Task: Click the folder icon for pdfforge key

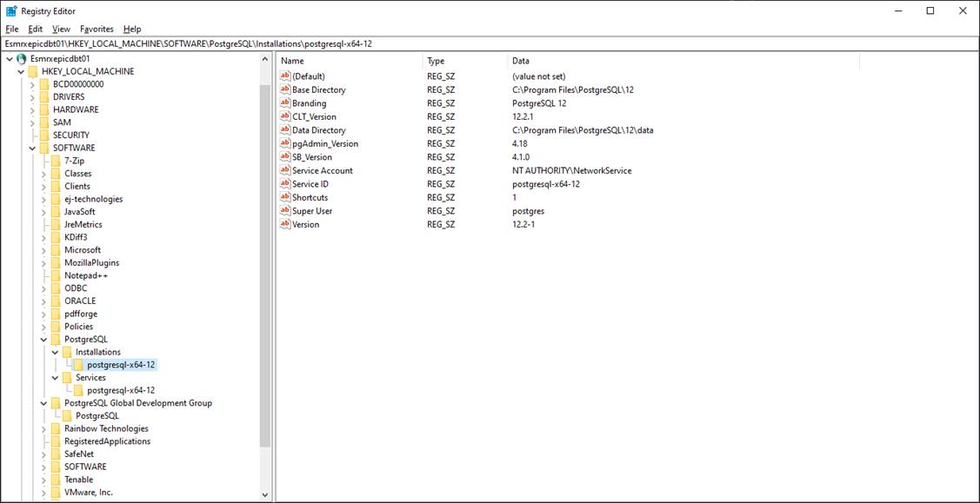Action: tap(56, 314)
